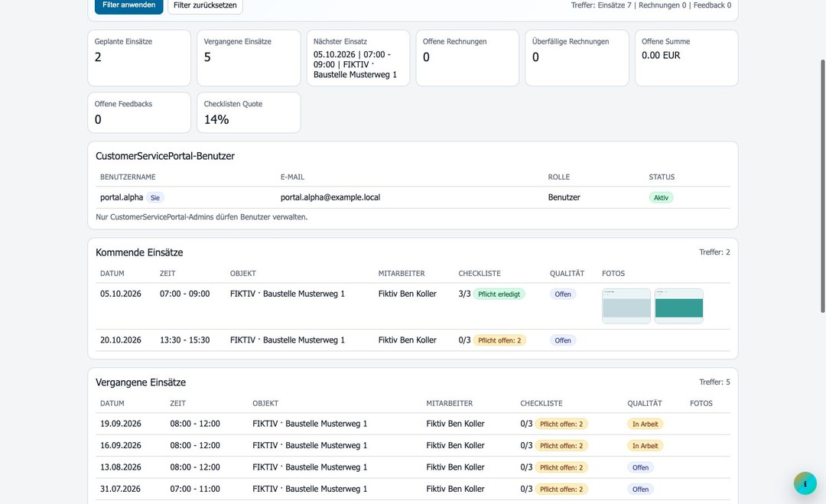Viewport: 826px width, 504px height.
Task: Click the username portal.alpha
Action: point(122,197)
